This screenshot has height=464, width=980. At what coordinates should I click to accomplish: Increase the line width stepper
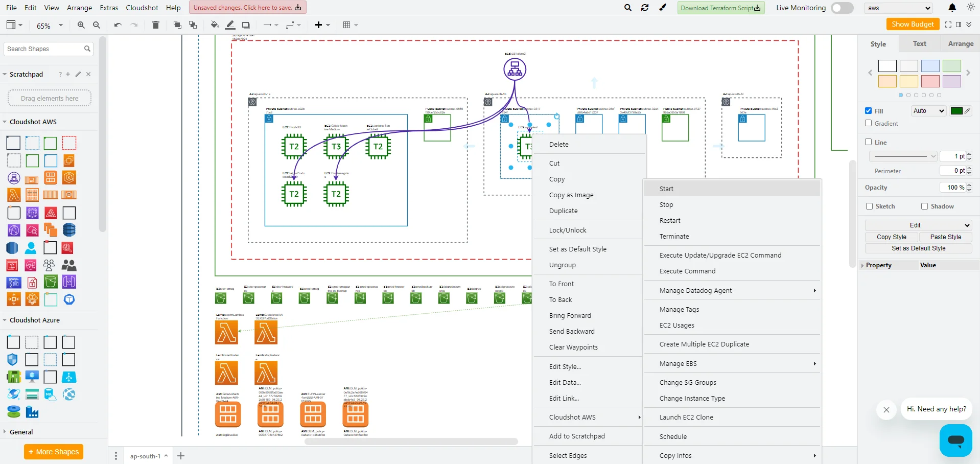coord(969,154)
